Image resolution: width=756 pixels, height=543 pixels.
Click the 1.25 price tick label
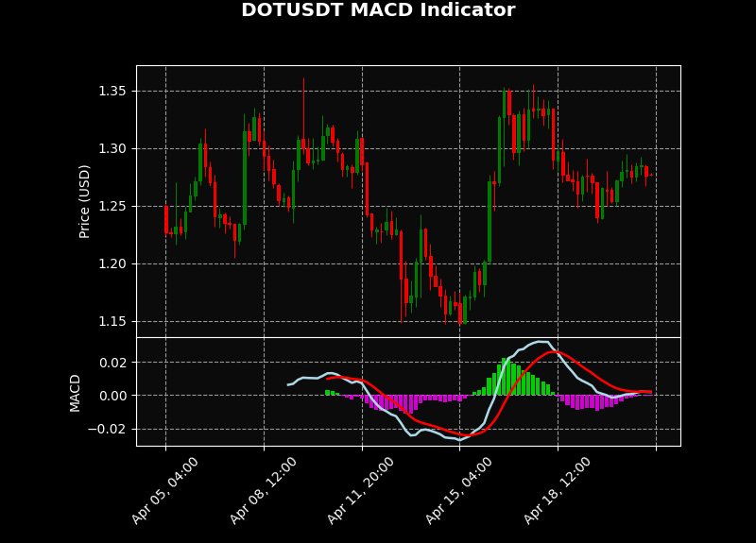pos(112,206)
